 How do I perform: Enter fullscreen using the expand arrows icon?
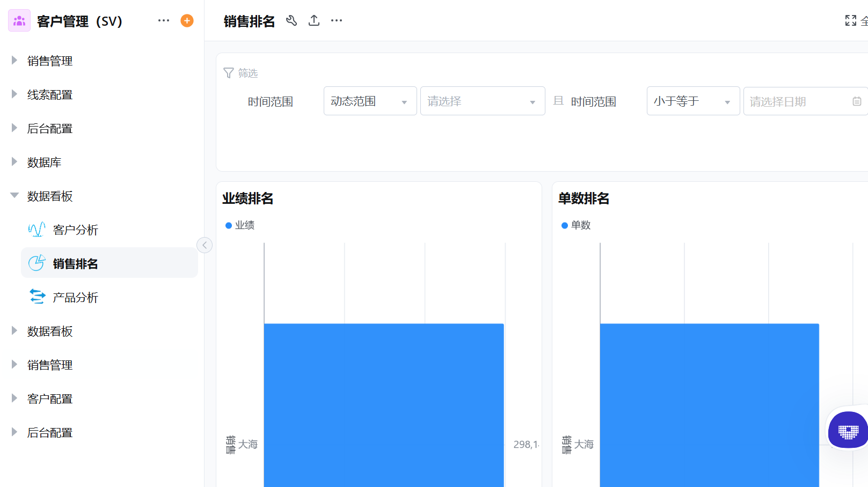[x=850, y=20]
